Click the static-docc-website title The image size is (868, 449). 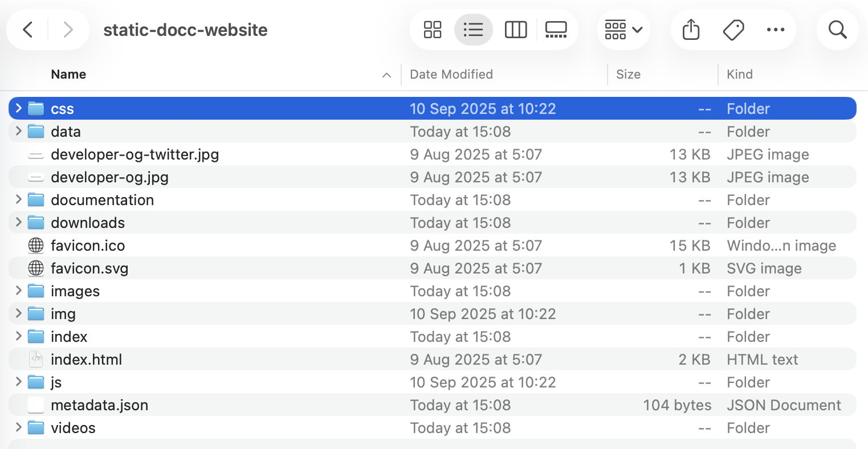tap(185, 29)
